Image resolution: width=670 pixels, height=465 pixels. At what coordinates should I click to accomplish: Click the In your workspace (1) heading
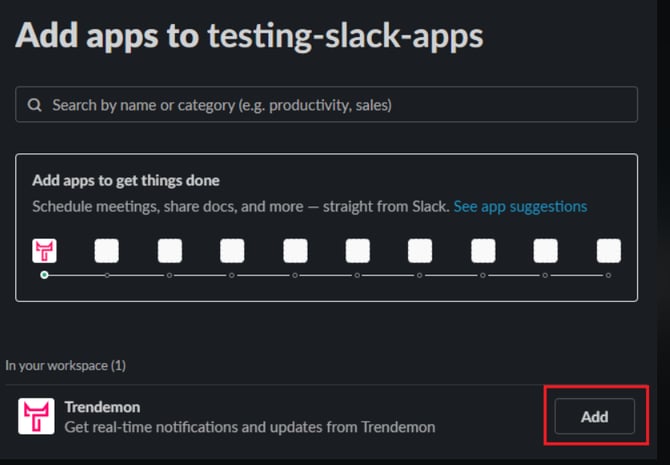tap(66, 366)
